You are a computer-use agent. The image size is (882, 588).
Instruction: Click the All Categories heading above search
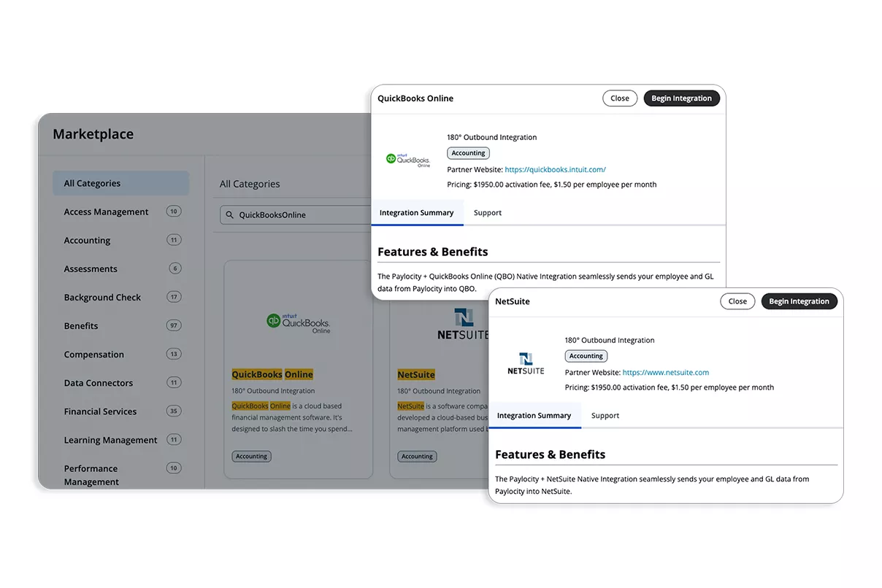pos(250,184)
